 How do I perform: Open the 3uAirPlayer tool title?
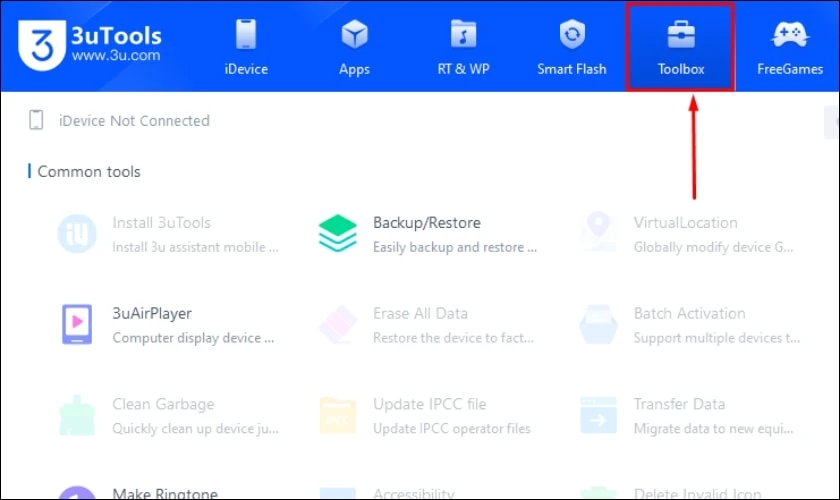pos(152,314)
